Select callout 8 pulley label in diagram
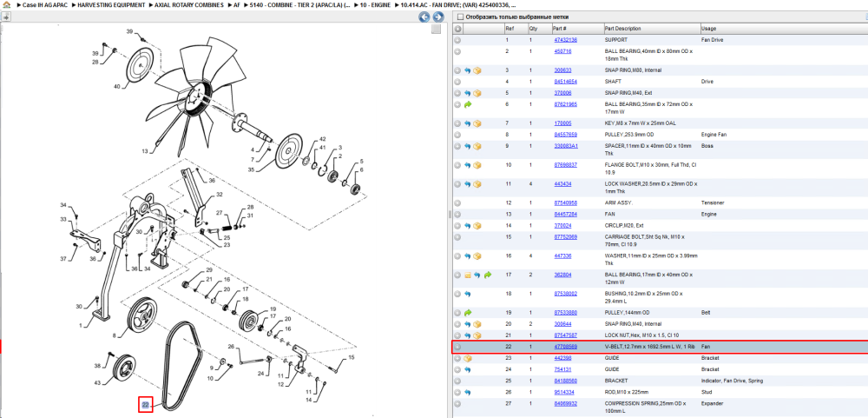The width and height of the screenshot is (868, 418). pos(114,335)
